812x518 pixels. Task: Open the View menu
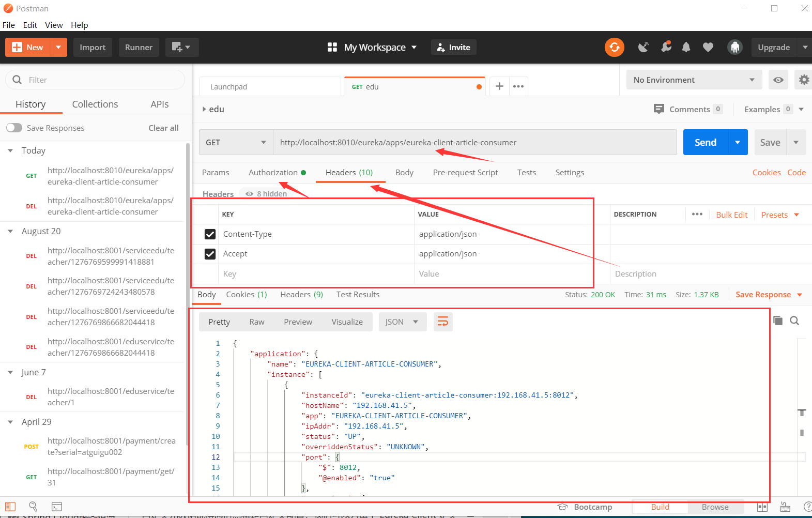[x=54, y=25]
